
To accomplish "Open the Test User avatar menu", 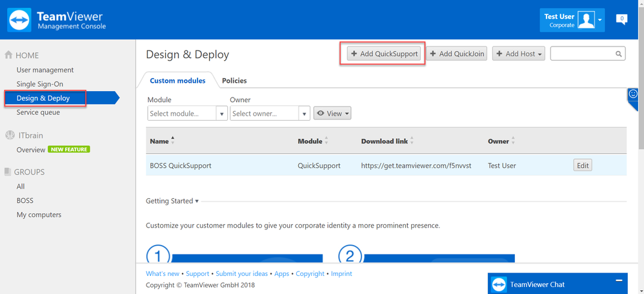I will [x=586, y=20].
